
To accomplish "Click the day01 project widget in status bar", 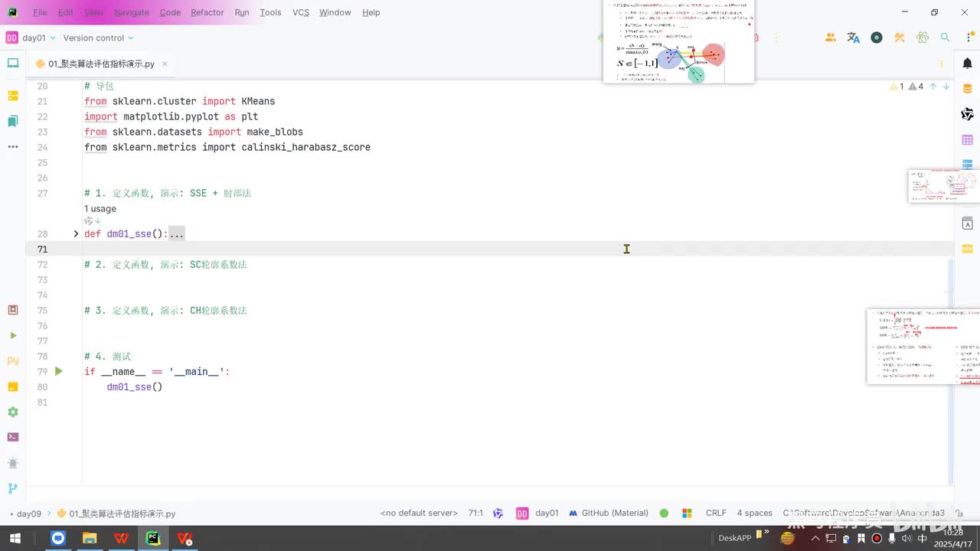I will (x=537, y=514).
